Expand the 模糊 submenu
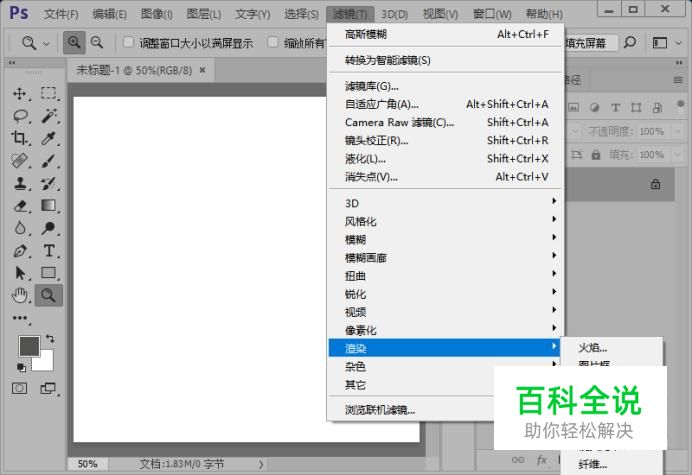The width and height of the screenshot is (692, 475). 446,239
